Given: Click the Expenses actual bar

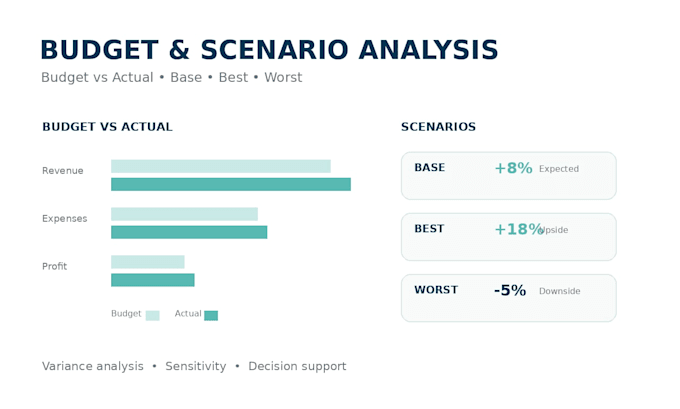Looking at the screenshot, I should click(189, 232).
